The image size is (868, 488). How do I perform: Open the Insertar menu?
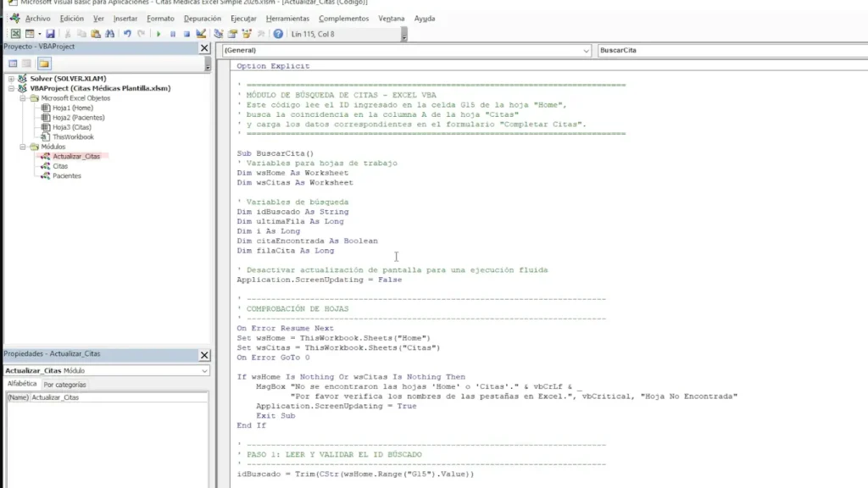point(125,19)
